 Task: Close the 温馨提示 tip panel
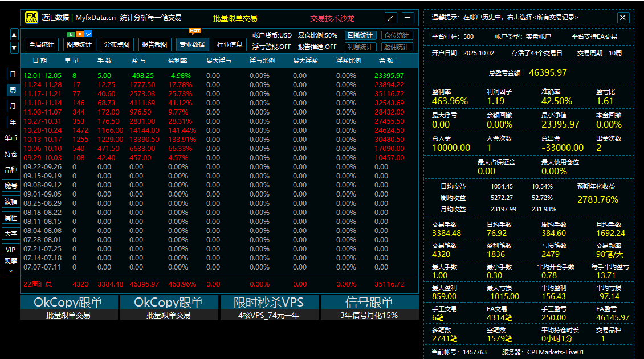coord(622,18)
